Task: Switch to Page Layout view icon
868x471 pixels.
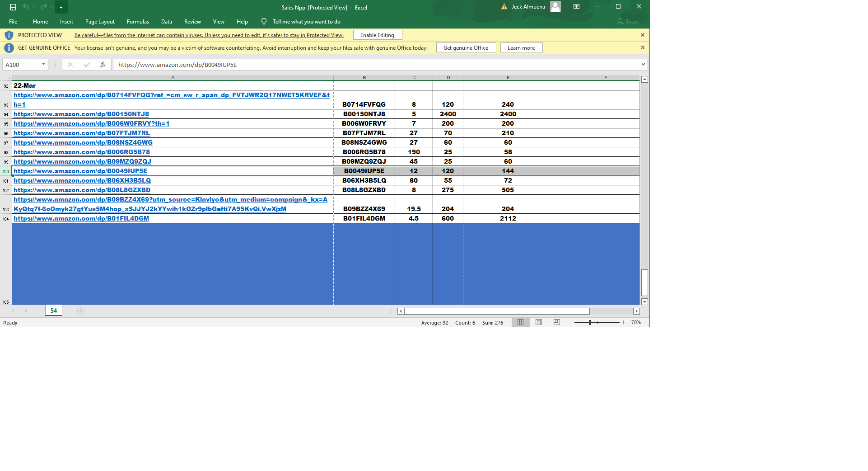Action: (x=539, y=322)
